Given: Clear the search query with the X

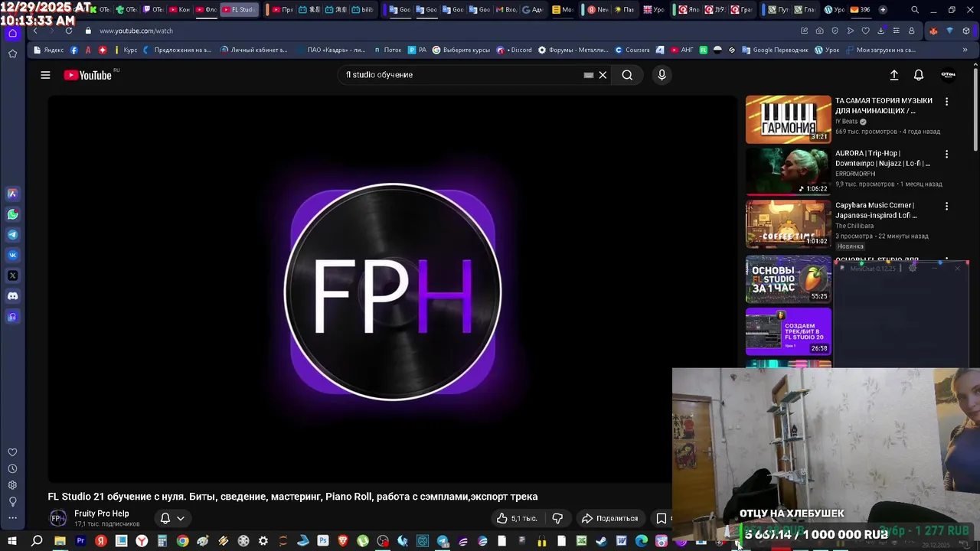Looking at the screenshot, I should 603,75.
